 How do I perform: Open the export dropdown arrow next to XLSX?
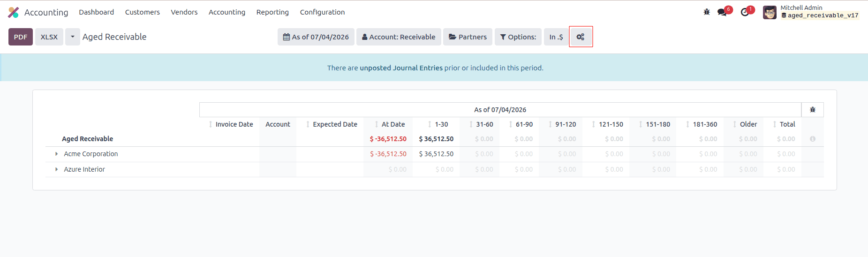click(73, 37)
